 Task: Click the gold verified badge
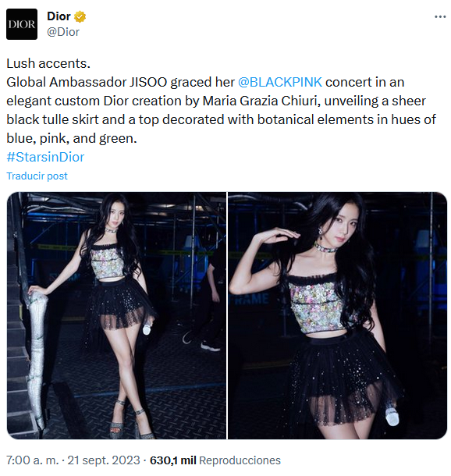click(80, 16)
